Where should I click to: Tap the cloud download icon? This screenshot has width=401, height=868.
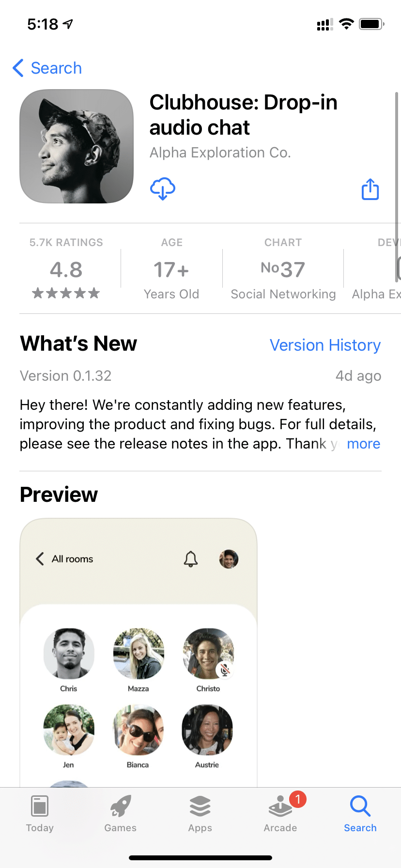[x=162, y=188]
